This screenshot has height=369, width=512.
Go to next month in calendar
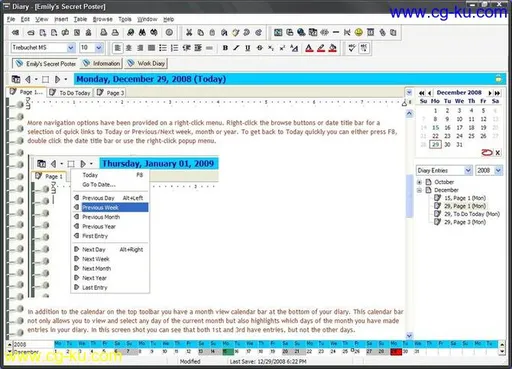[x=490, y=93]
